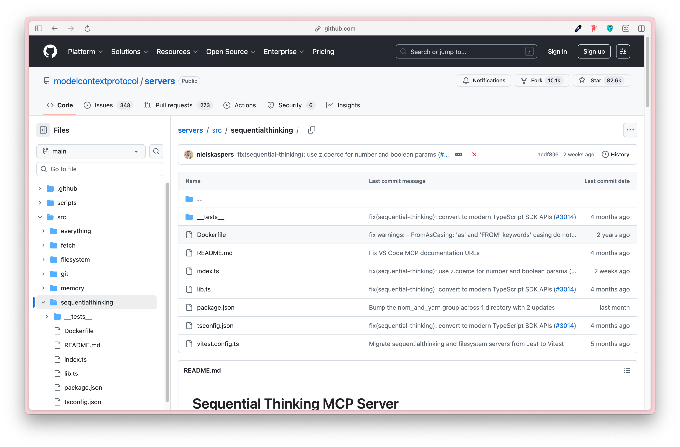Switch to the Pull requests tab

pos(177,105)
